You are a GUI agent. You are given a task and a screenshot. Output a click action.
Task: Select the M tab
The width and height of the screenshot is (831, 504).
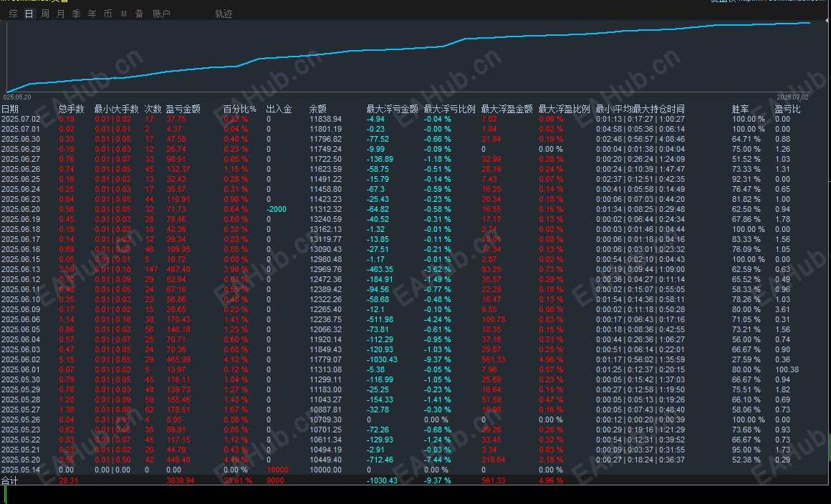pos(123,14)
